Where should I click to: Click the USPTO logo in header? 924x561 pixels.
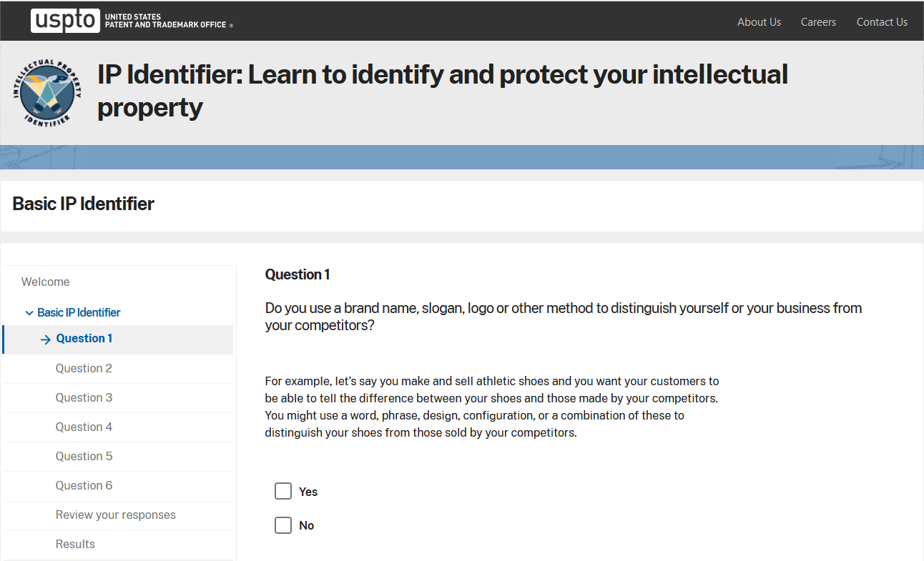(x=132, y=21)
